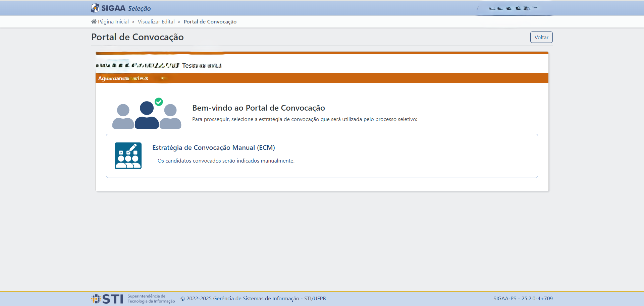Click the Voltar button
Image resolution: width=644 pixels, height=306 pixels.
pos(541,37)
